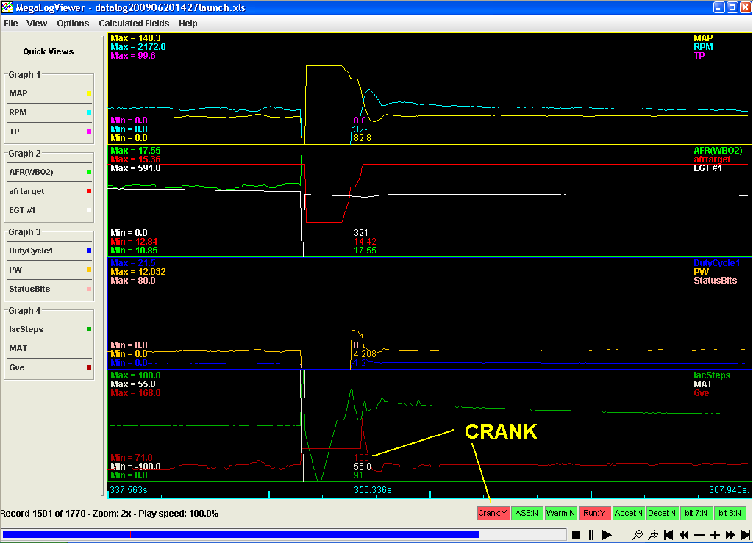
Task: Jump to the end of the log
Action: point(746,535)
